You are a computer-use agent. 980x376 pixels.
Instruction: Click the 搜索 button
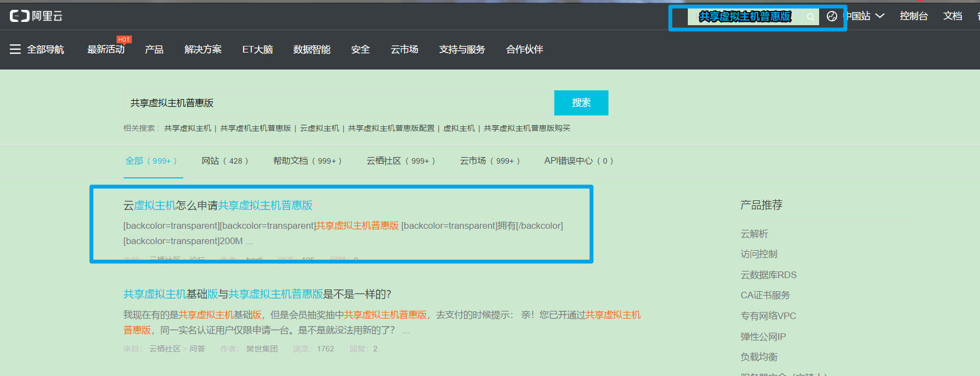(581, 103)
